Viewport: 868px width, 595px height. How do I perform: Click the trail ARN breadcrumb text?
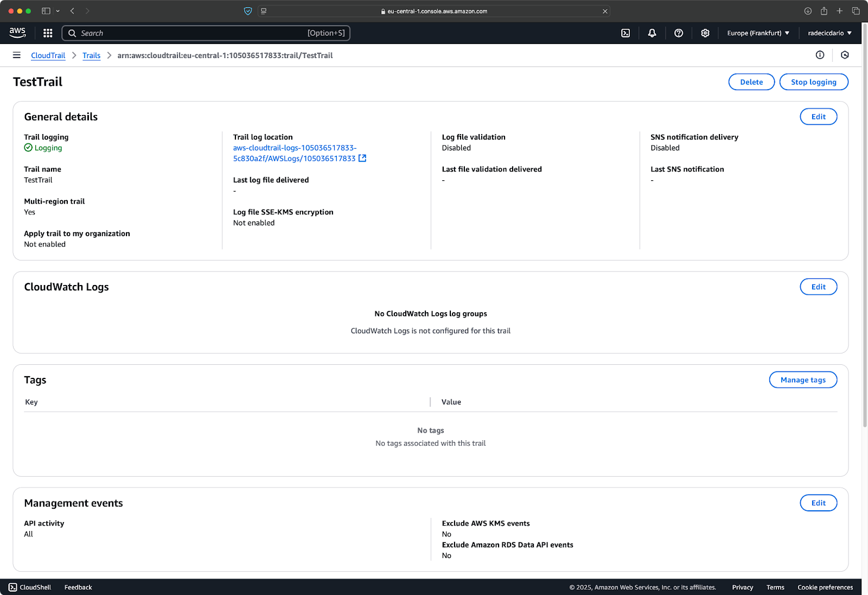tap(225, 55)
